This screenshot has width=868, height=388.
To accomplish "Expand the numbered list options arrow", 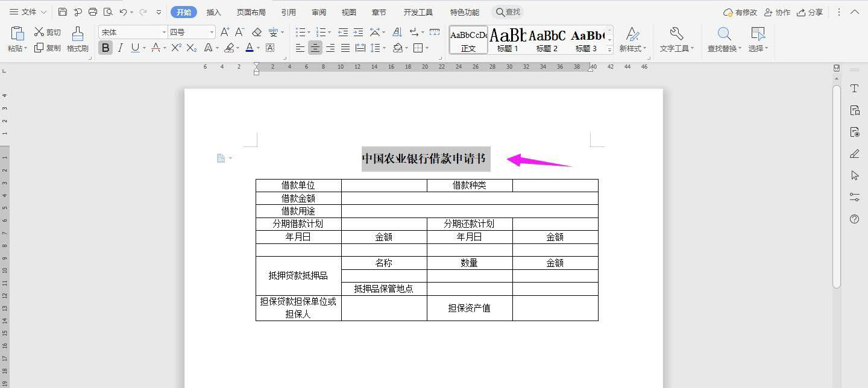I will [x=330, y=33].
